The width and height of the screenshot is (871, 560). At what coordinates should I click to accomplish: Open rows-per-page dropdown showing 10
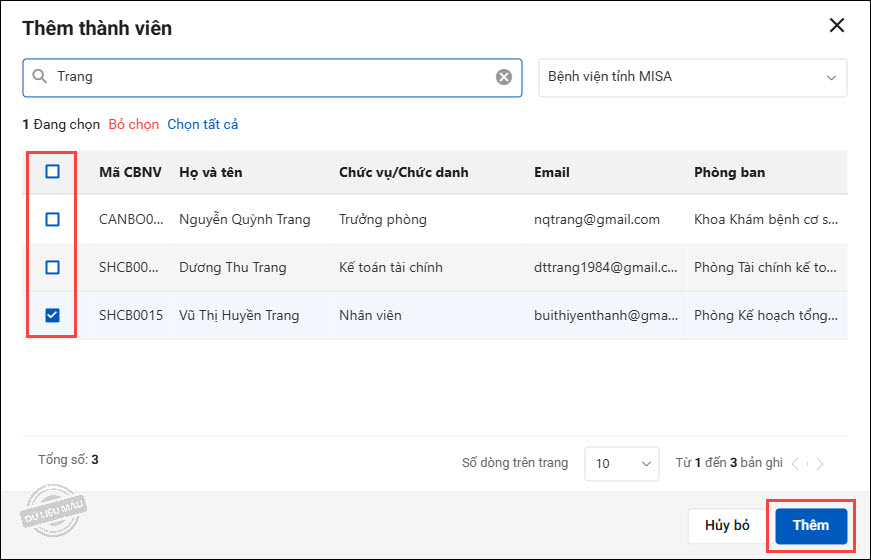[x=621, y=464]
